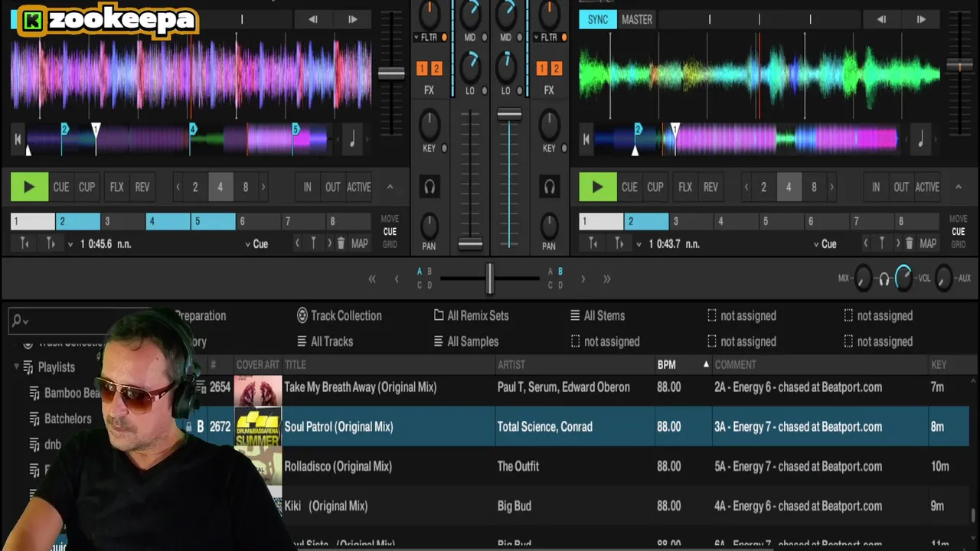Toggle left deck headphone cue monitoring
Screen dimensions: 980x551
(430, 187)
